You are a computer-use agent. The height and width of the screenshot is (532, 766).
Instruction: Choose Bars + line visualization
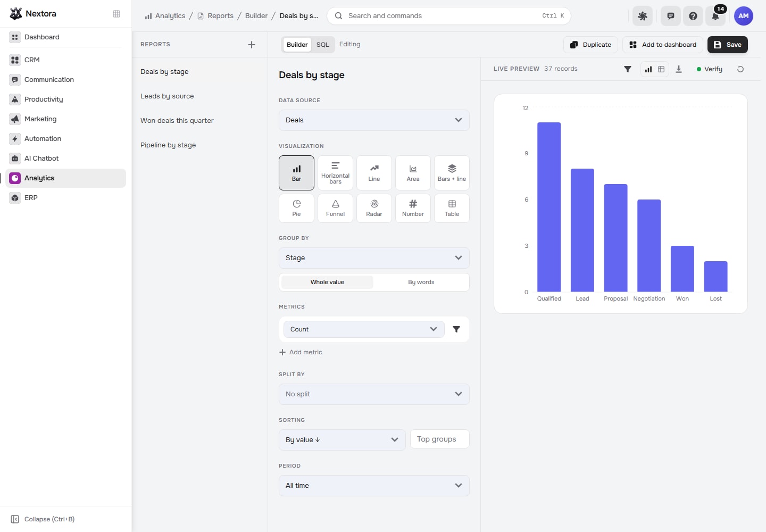(452, 173)
